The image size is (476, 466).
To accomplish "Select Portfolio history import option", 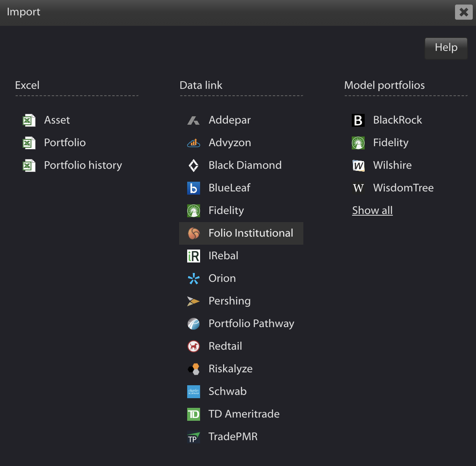I will (83, 166).
